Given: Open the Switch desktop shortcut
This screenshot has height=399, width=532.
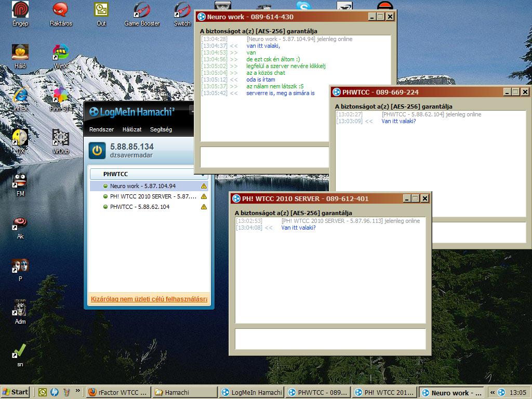Looking at the screenshot, I should pyautogui.click(x=182, y=14).
